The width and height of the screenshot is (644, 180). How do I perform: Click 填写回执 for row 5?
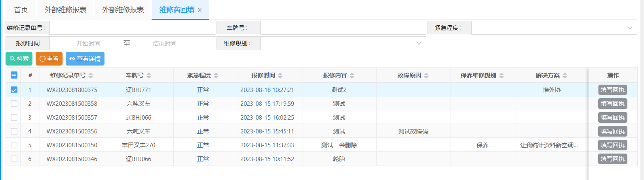click(x=612, y=145)
